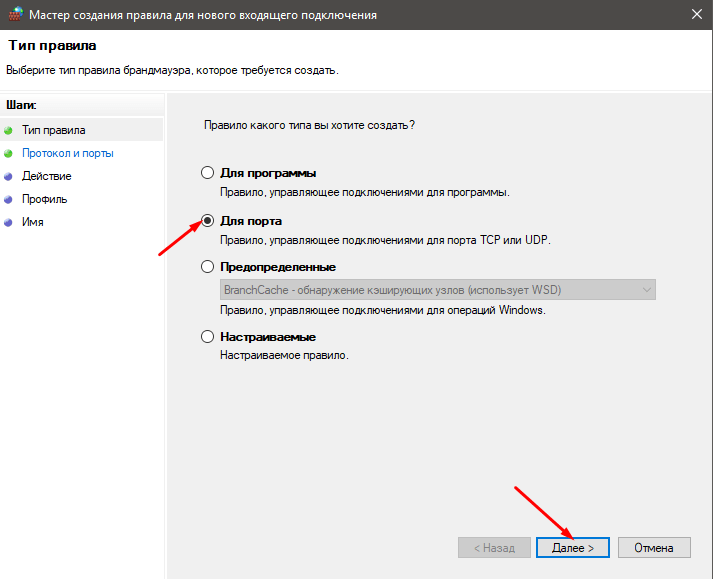This screenshot has width=713, height=579.
Task: Click the 'Выберите тип правила брандмауэра' subtitle
Action: tap(172, 70)
